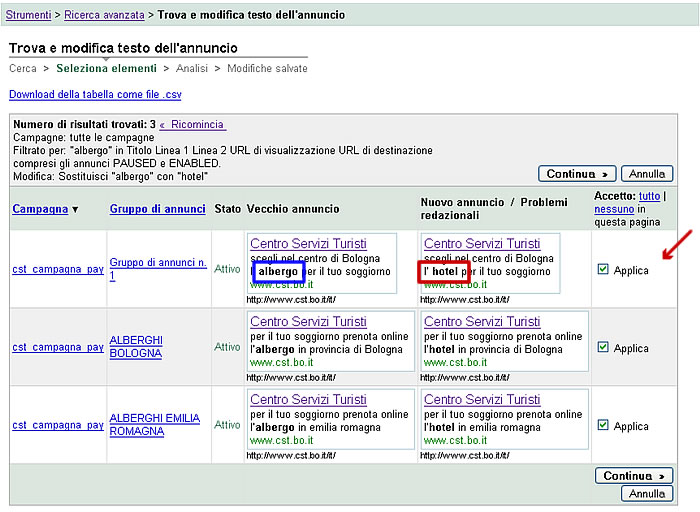Click Attivo status in EMILIA ROMAGNA row
This screenshot has height=512, width=700.
click(x=227, y=425)
